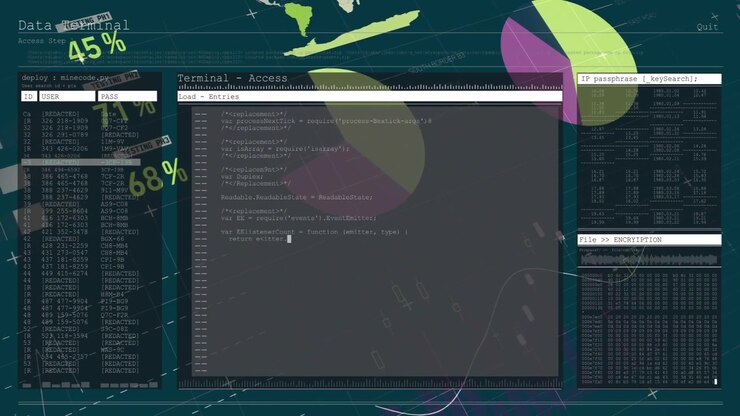Select user entry 431 273-0547
This screenshot has height=416, width=740.
pyautogui.click(x=65, y=253)
